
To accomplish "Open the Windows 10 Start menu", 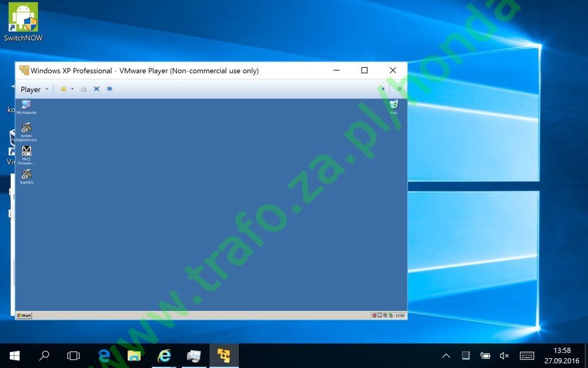I will (14, 355).
